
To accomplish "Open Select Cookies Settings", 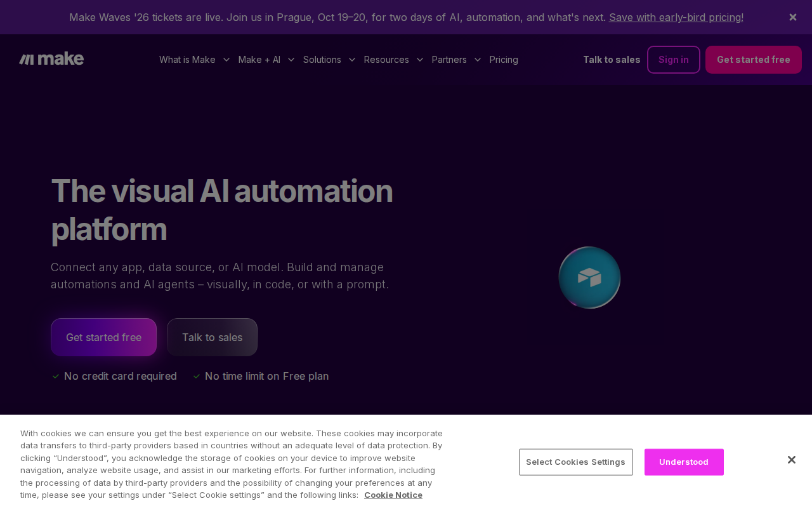I will point(576,462).
